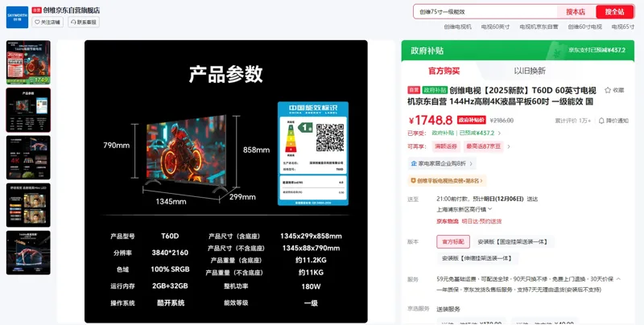Select the 产品参数 product thumbnail
The image size is (644, 325).
coord(28,110)
